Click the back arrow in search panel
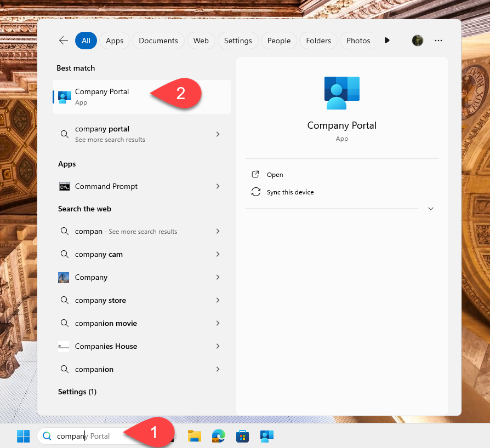The height and width of the screenshot is (448, 490). pyautogui.click(x=64, y=41)
